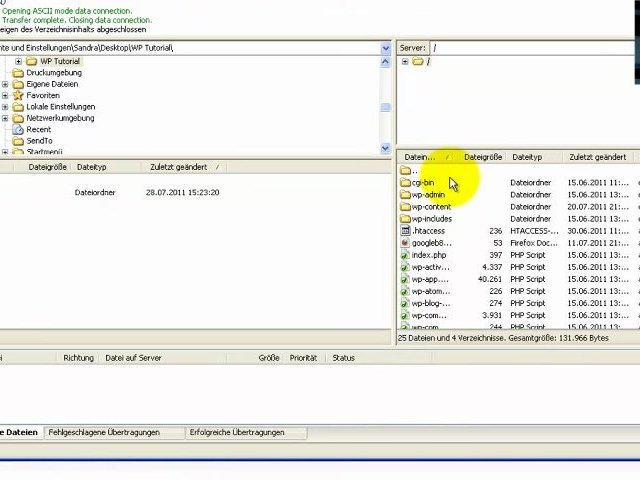Click the server remote path input field
This screenshot has height=480, width=640.
coord(530,48)
